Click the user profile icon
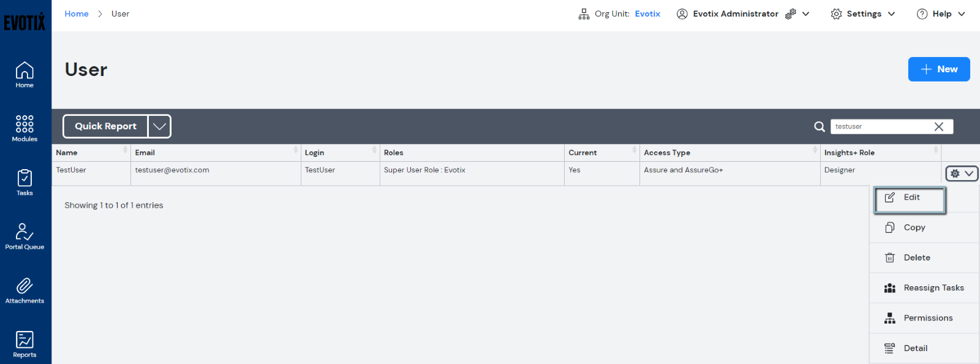The image size is (980, 364). point(682,14)
